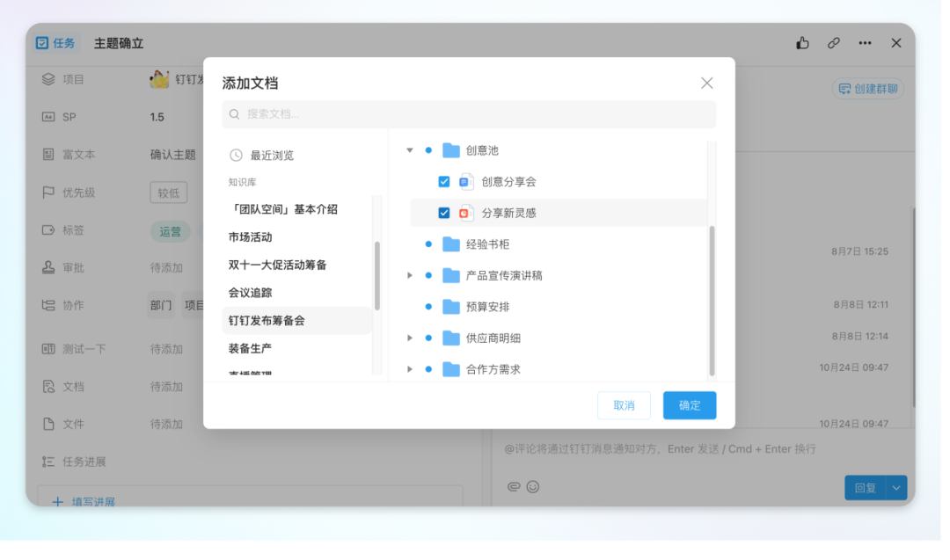Screen dimensions: 950x560
Task: Click the 合作方需求 folder icon
Action: tap(450, 369)
